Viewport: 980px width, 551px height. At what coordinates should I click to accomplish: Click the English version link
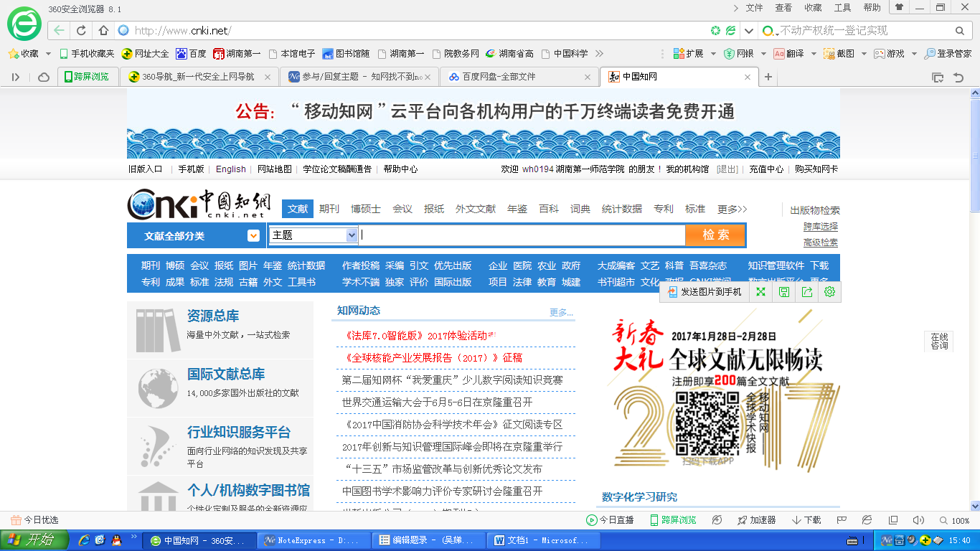(231, 169)
